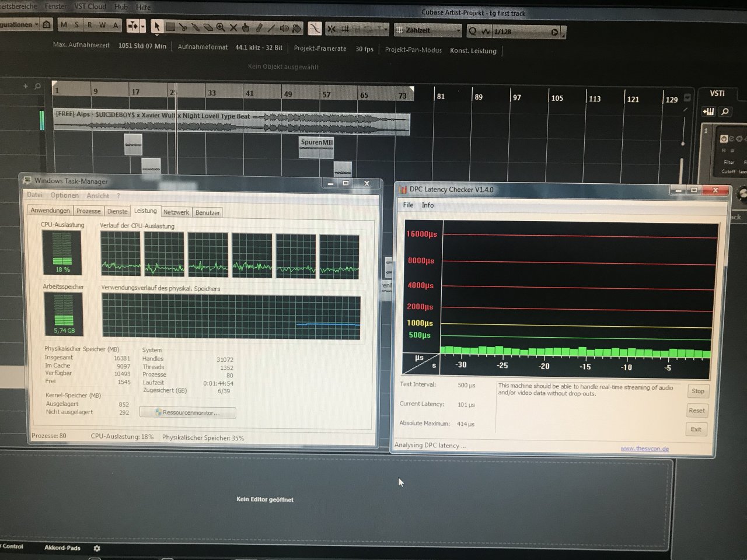Select the Line tool
This screenshot has height=560, width=747.
click(271, 28)
